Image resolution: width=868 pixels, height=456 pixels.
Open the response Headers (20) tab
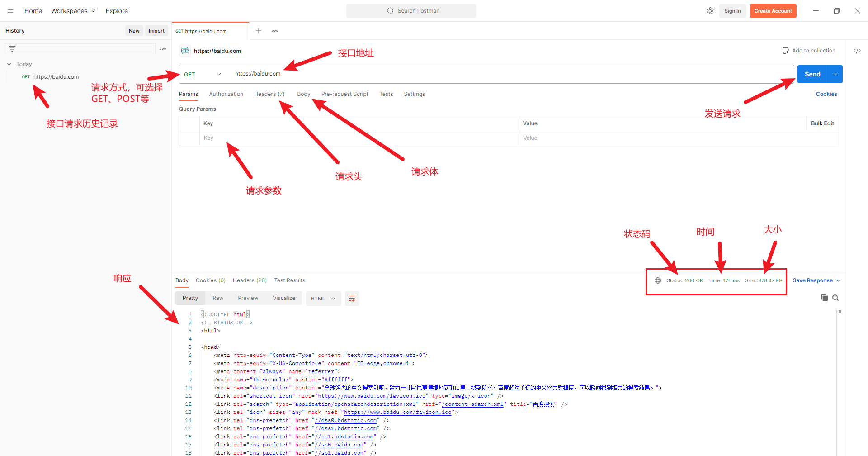point(250,280)
